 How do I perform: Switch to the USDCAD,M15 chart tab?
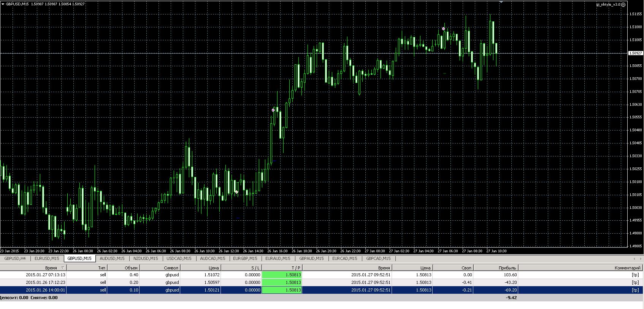[179, 258]
